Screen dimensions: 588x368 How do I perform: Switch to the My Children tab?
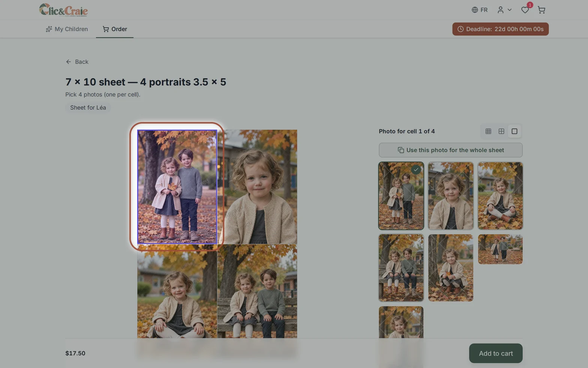[67, 29]
